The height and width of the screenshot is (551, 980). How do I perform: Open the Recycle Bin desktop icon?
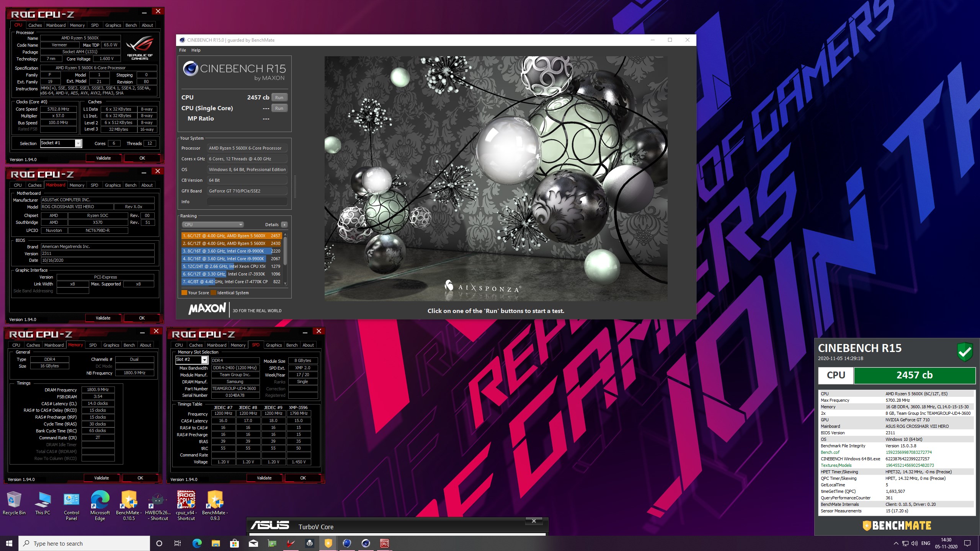(x=14, y=503)
